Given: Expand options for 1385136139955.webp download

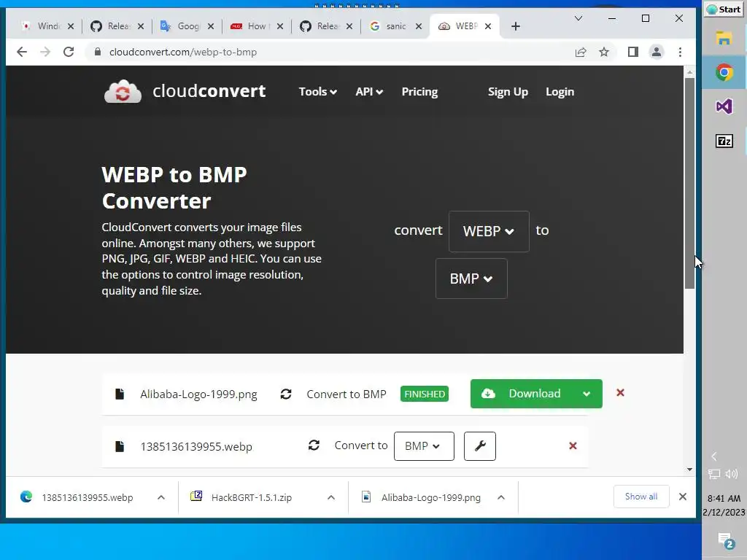Looking at the screenshot, I should point(161,497).
